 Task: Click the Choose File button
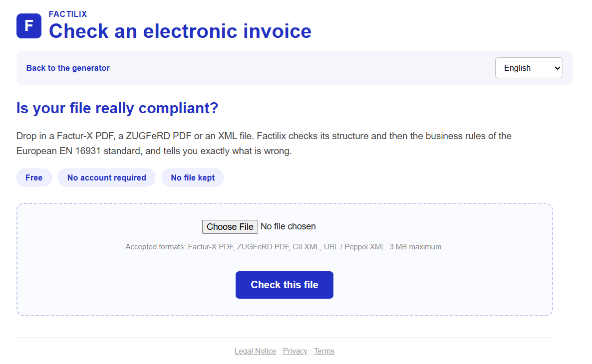point(230,227)
